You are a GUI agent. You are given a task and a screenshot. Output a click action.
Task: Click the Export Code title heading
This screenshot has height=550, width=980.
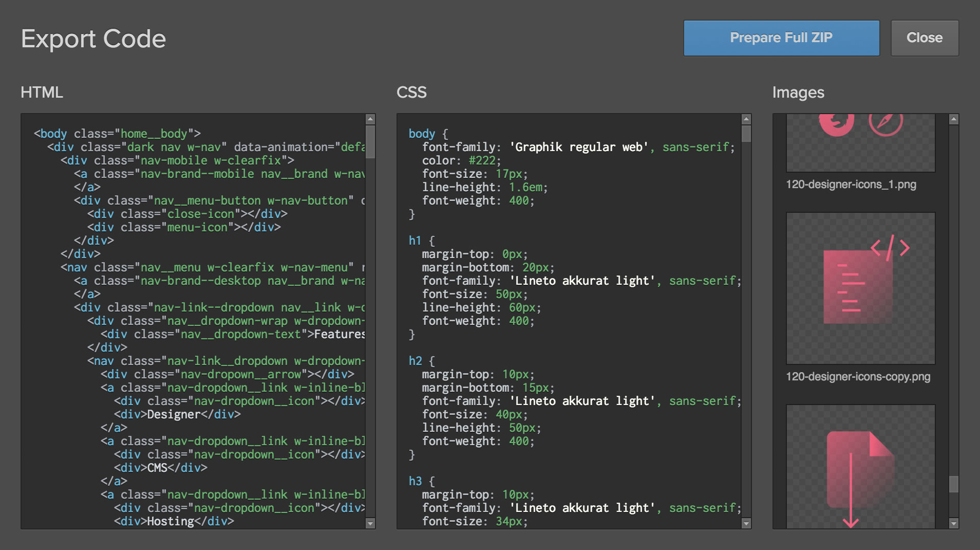click(x=93, y=38)
